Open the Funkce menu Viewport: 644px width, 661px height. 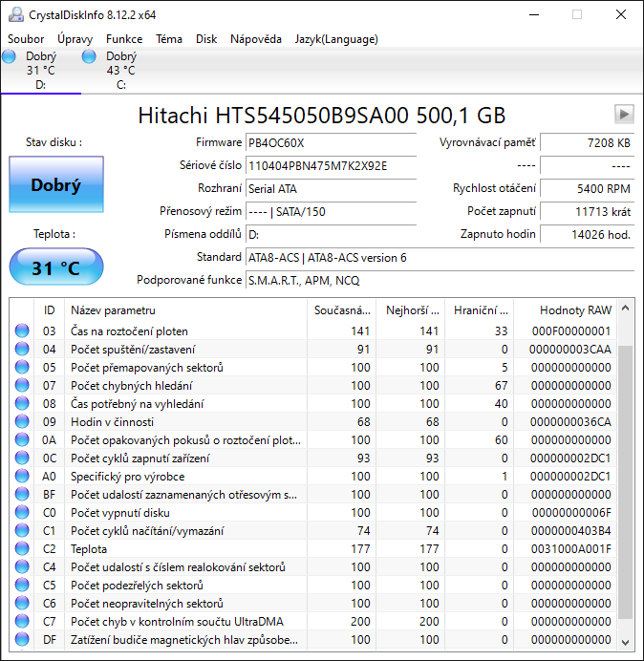[124, 39]
